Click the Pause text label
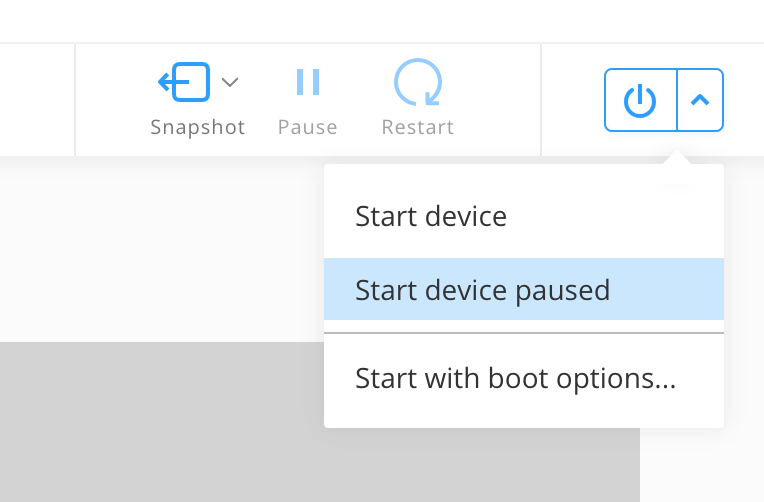This screenshot has width=764, height=502. pyautogui.click(x=308, y=128)
